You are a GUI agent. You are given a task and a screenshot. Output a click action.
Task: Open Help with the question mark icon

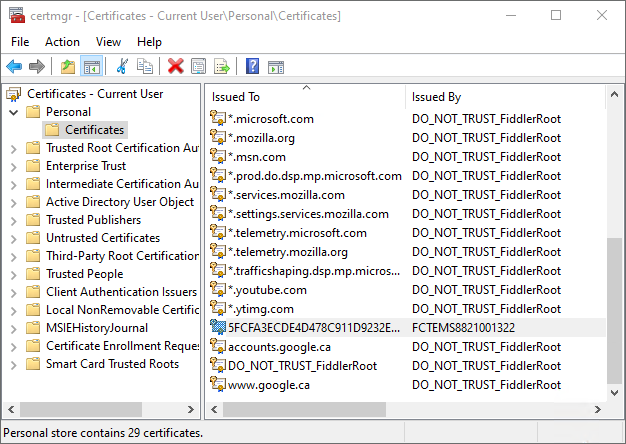coord(252,67)
